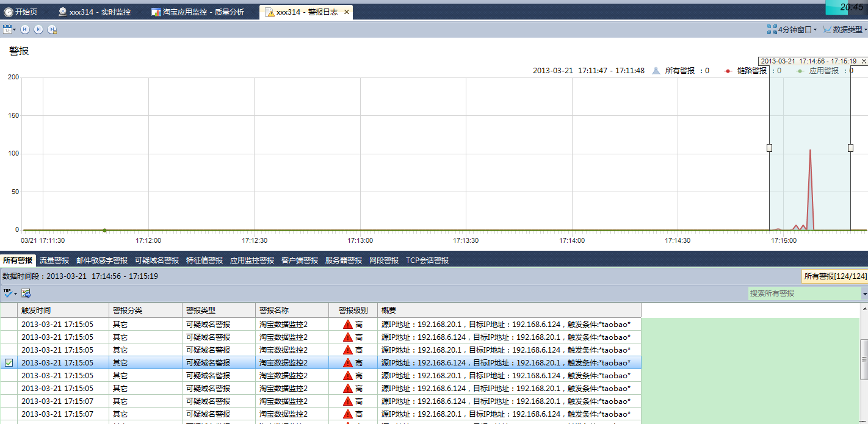Image resolution: width=868 pixels, height=424 pixels.
Task: Click the 高 warning icon in highlighted row
Action: [x=348, y=362]
